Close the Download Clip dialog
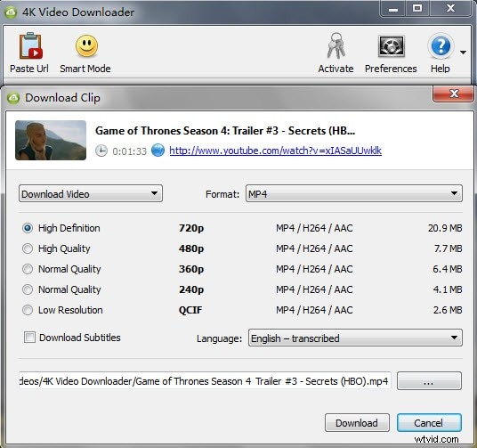Screen dimensions: 477x448 453,94
